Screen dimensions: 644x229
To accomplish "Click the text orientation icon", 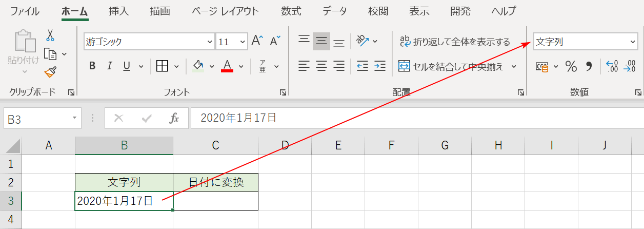I will pyautogui.click(x=363, y=41).
